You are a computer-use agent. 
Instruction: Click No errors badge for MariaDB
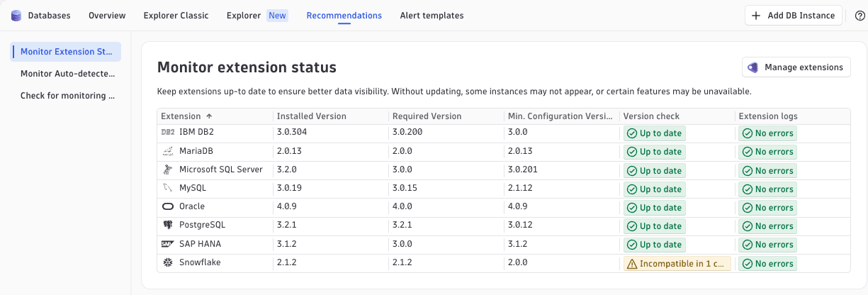767,152
